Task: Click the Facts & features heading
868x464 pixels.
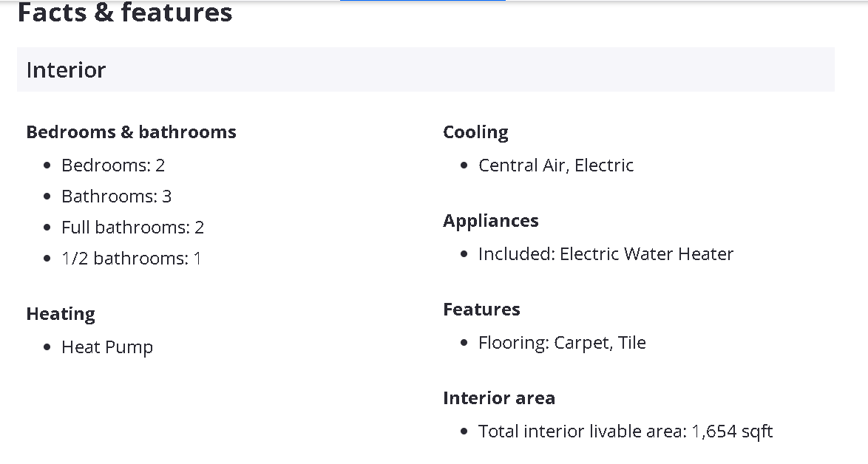Action: (x=125, y=13)
